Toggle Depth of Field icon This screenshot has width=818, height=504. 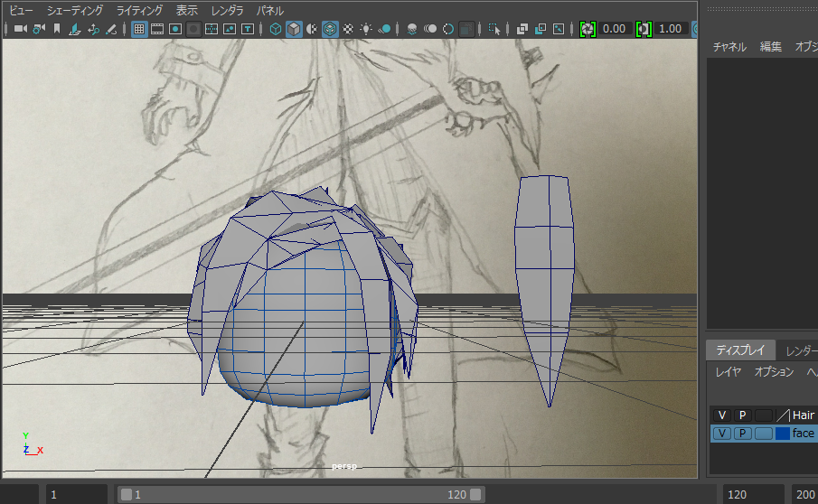click(465, 29)
